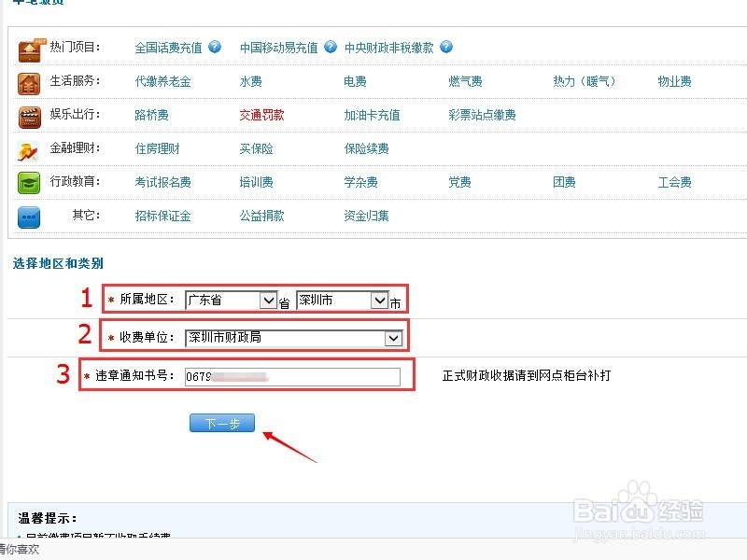Select the 买保险 link
747x560 pixels.
254,149
